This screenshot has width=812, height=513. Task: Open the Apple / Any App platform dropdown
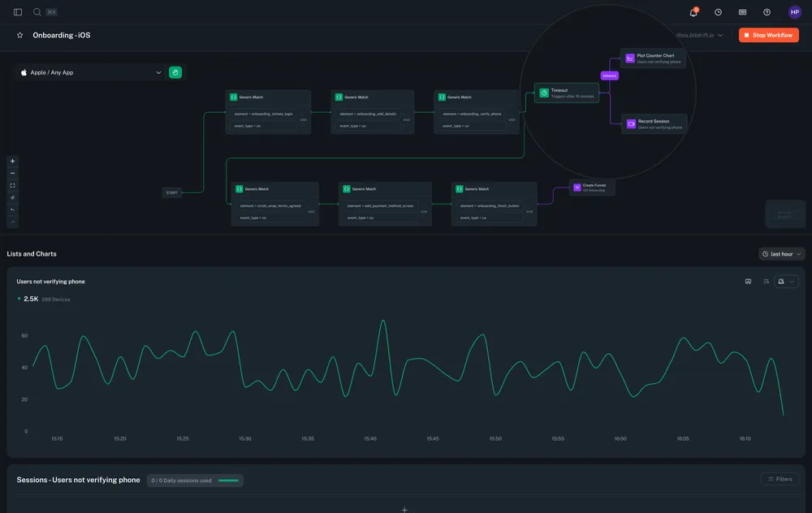pyautogui.click(x=91, y=72)
